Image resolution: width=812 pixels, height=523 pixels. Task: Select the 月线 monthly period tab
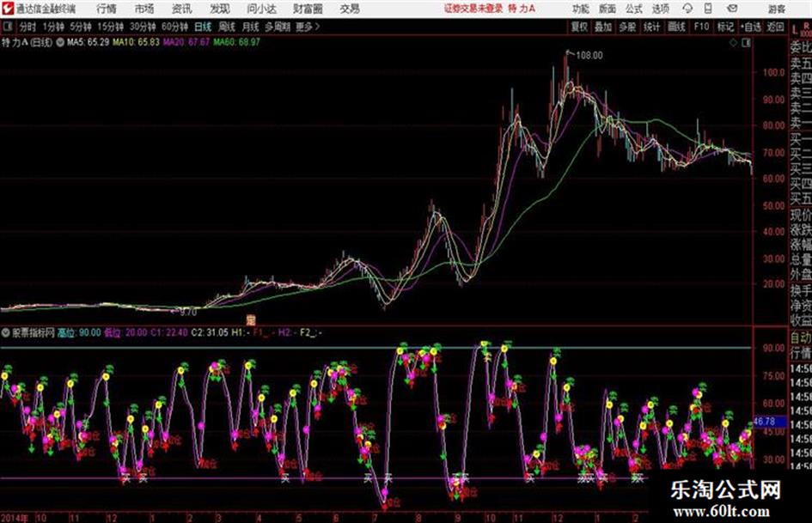pyautogui.click(x=251, y=27)
